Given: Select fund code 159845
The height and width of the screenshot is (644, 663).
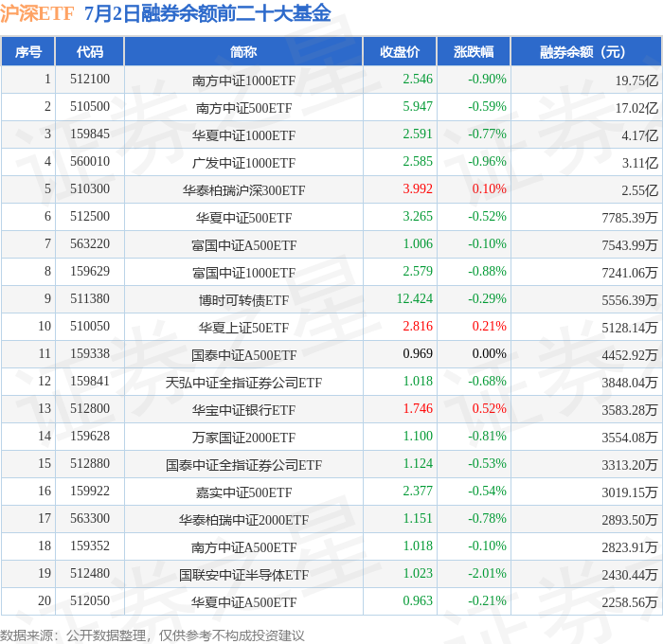Looking at the screenshot, I should [90, 134].
